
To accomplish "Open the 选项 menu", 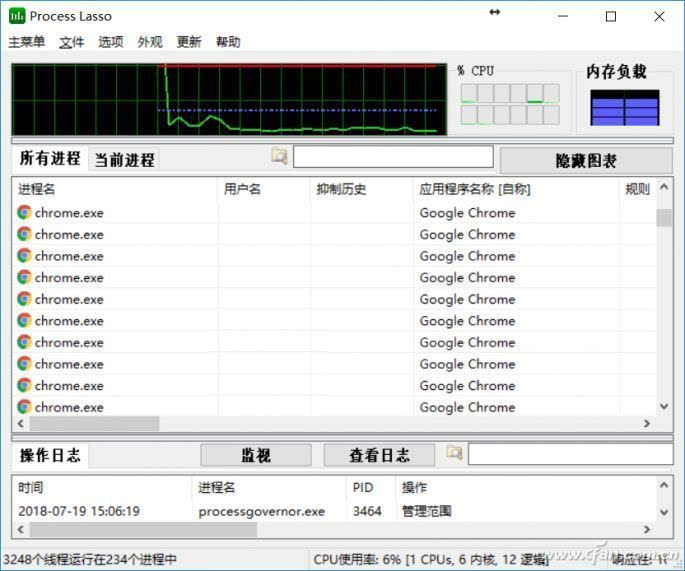I will [111, 42].
